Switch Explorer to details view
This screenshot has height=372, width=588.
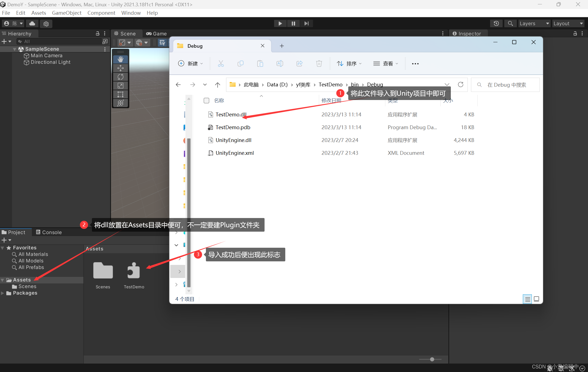[527, 299]
